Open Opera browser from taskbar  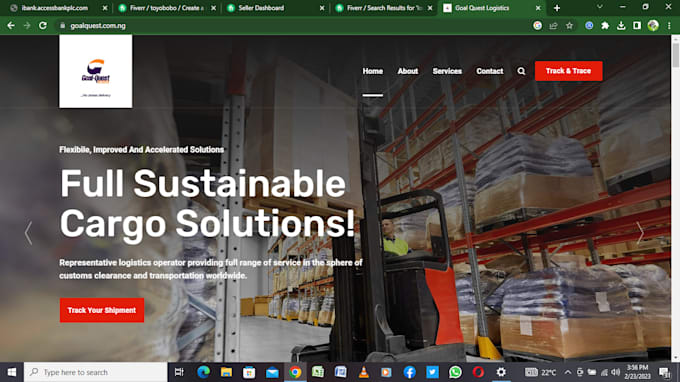click(478, 372)
